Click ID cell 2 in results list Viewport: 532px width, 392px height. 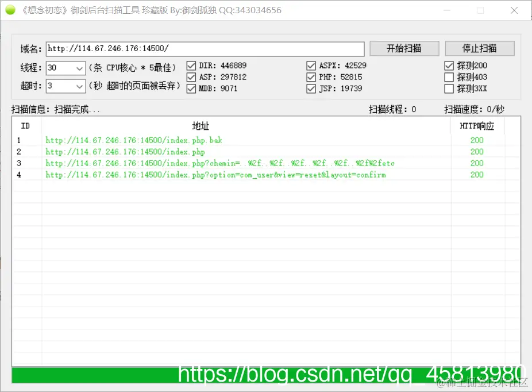pos(19,152)
